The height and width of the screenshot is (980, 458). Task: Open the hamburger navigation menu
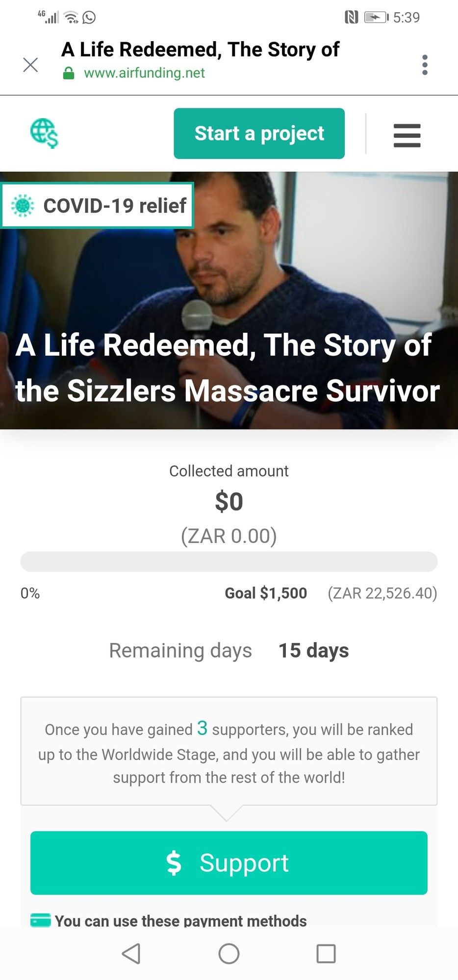coord(407,135)
